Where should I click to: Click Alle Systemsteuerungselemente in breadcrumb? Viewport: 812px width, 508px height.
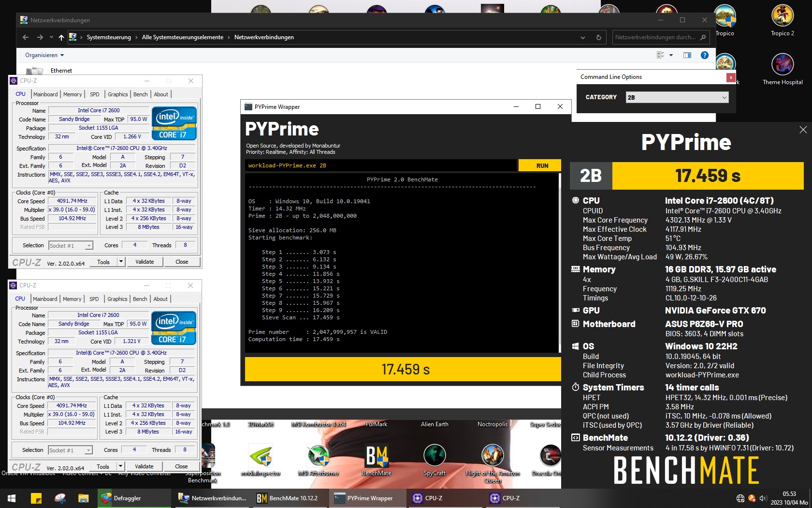tap(183, 37)
